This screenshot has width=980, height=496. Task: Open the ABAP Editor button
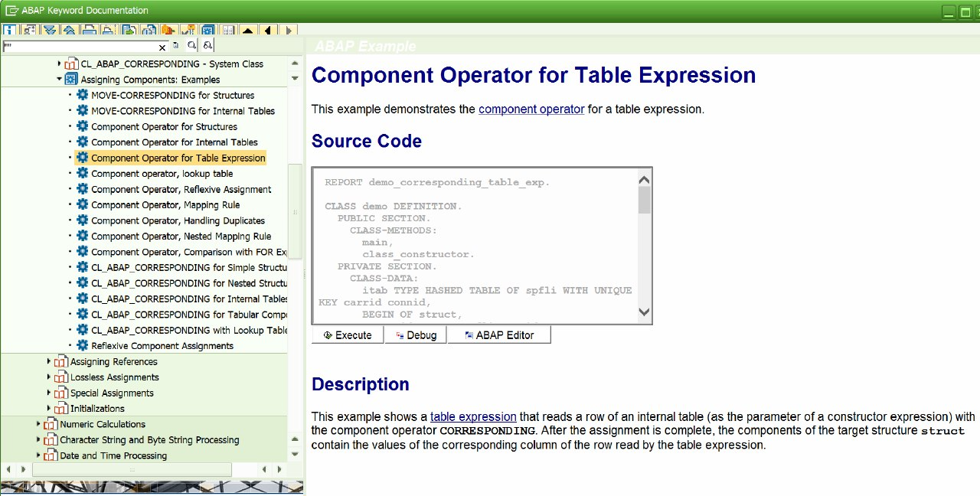(x=498, y=335)
